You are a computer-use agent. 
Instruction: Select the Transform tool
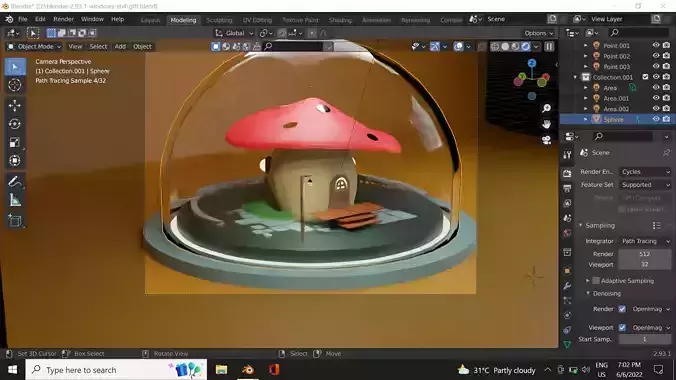pos(15,160)
